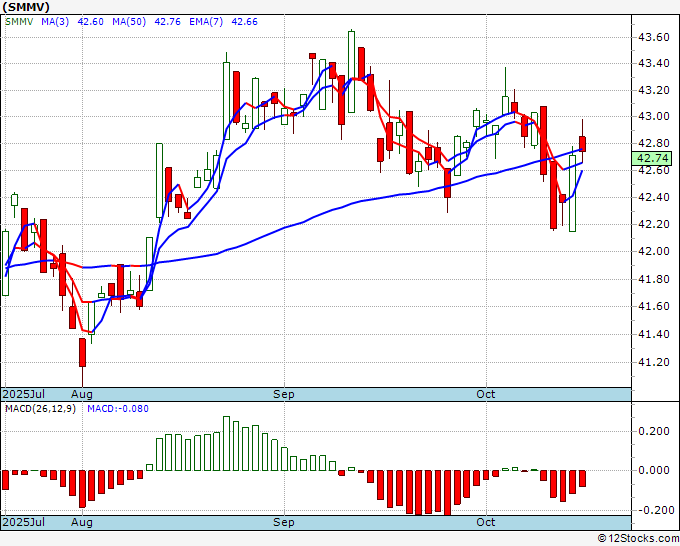Click the MA(3) legend label
The width and height of the screenshot is (680, 546).
pos(55,22)
